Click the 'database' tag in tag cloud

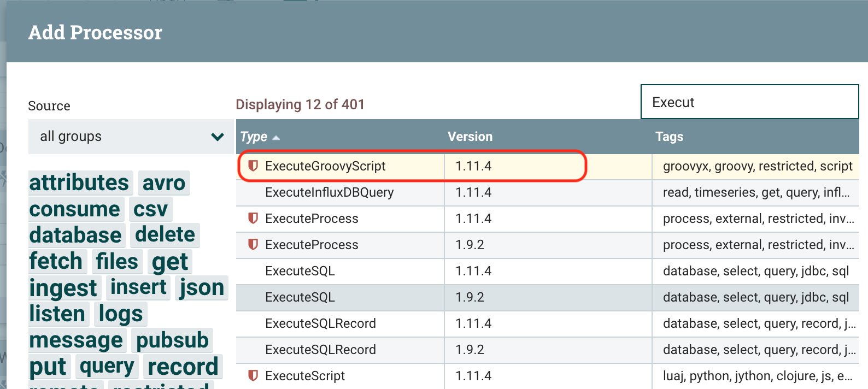75,235
